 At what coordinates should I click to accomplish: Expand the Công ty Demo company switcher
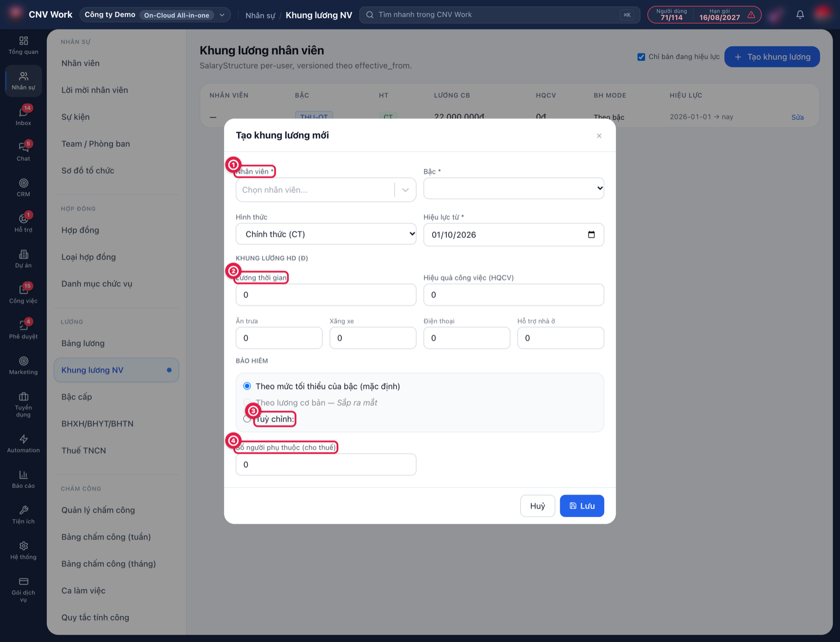(155, 15)
